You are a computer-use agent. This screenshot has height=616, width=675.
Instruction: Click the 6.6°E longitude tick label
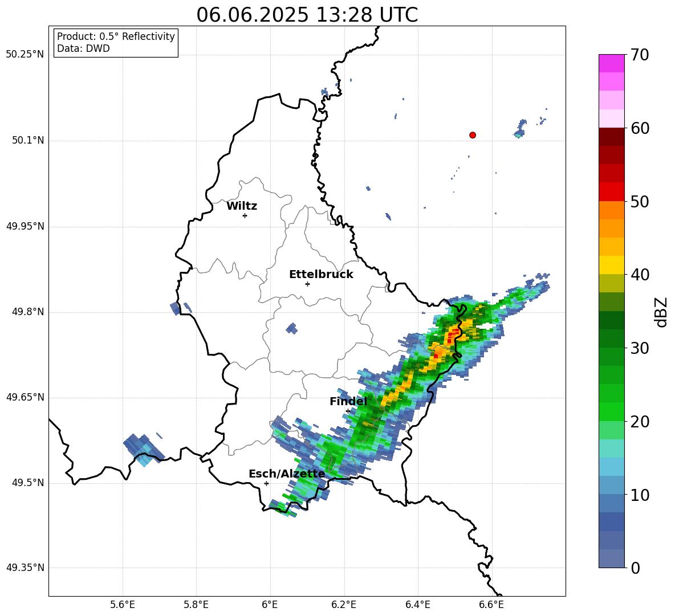[x=491, y=605]
